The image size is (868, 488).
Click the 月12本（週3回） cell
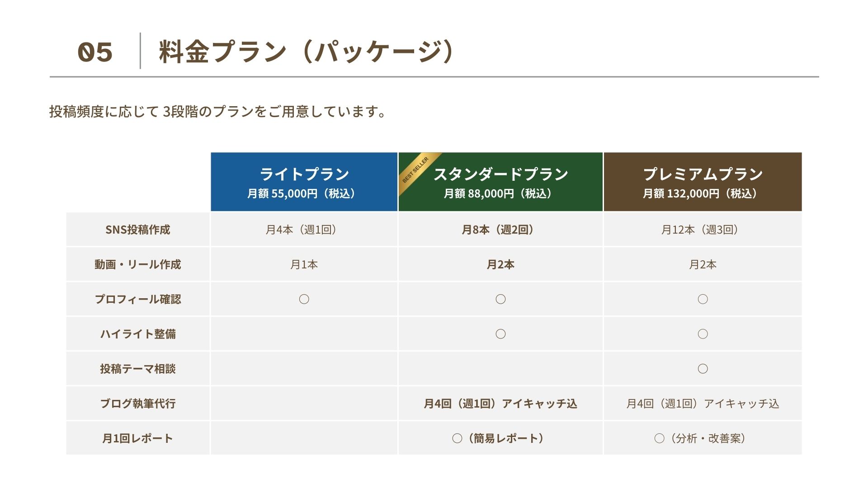pos(703,230)
